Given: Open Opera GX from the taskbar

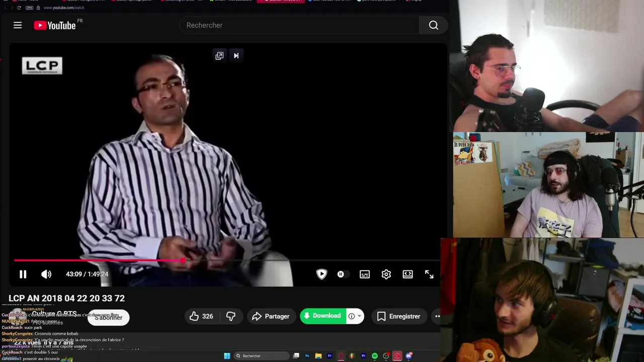Looking at the screenshot, I should (341, 356).
